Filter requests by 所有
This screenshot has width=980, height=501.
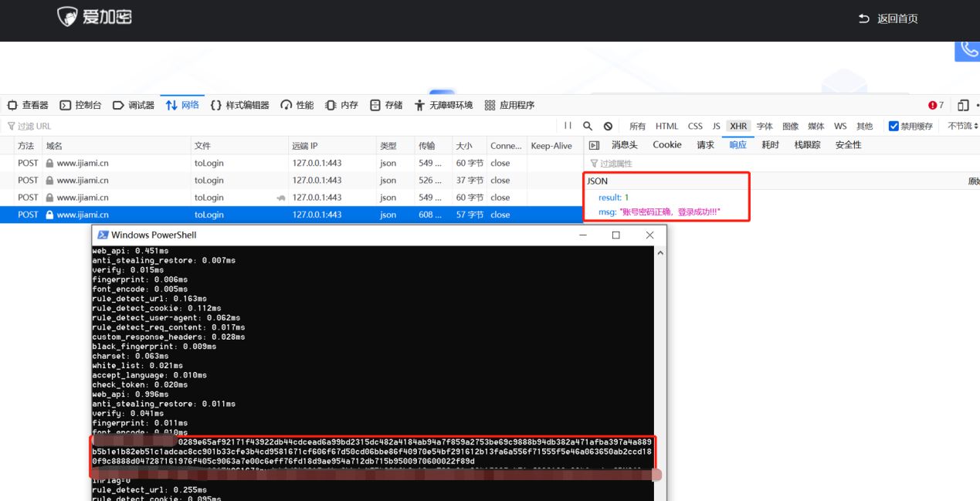pos(637,126)
